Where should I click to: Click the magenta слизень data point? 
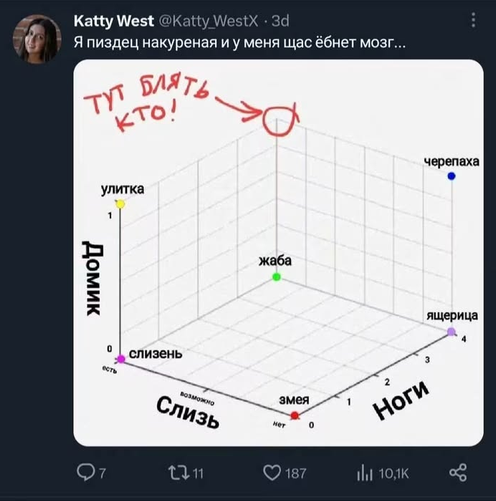(121, 359)
